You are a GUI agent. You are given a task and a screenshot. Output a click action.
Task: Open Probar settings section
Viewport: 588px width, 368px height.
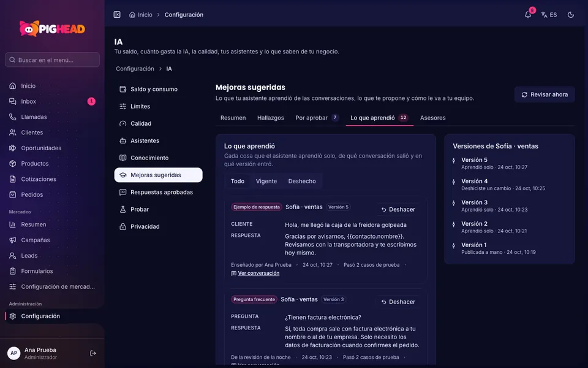click(158, 210)
